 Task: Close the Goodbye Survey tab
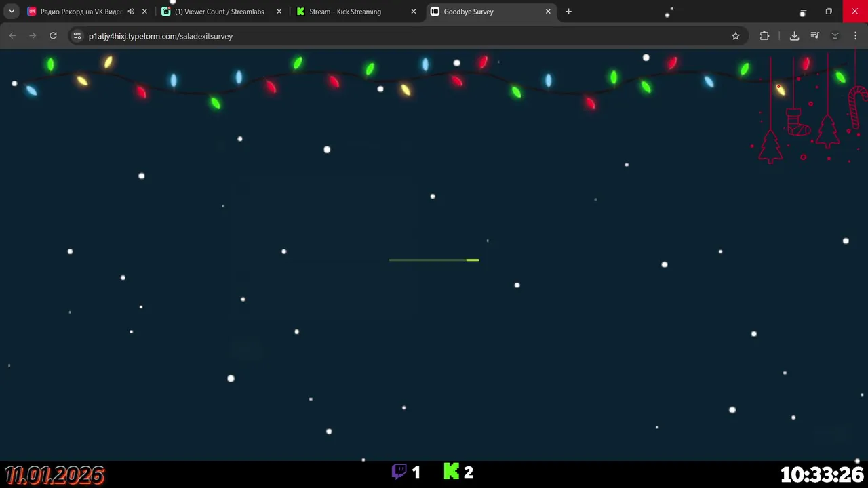tap(548, 12)
